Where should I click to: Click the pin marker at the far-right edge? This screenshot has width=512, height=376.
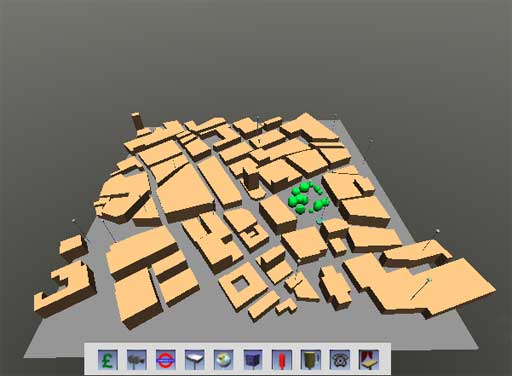438,231
